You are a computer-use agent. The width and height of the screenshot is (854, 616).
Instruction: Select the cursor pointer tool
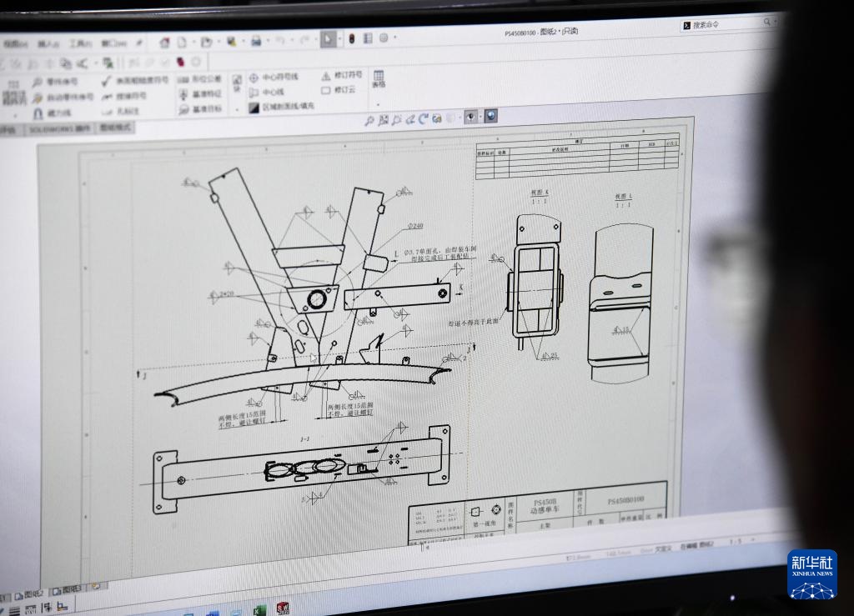329,38
